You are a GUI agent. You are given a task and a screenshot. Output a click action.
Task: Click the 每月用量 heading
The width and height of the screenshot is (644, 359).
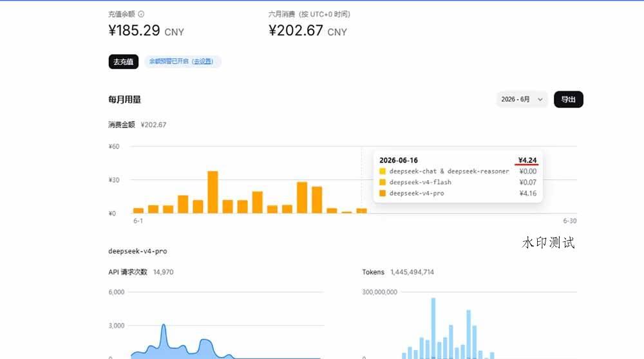[x=124, y=99]
